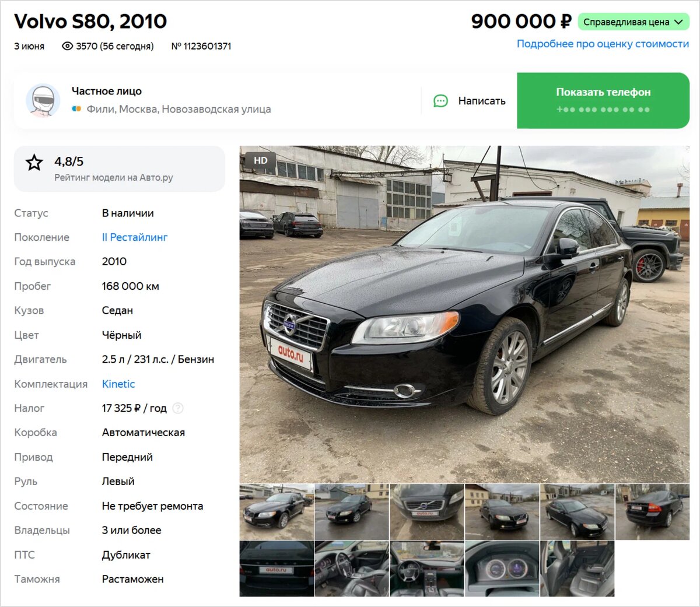Open the II Рестайлинг generation link
The image size is (700, 607).
135,237
